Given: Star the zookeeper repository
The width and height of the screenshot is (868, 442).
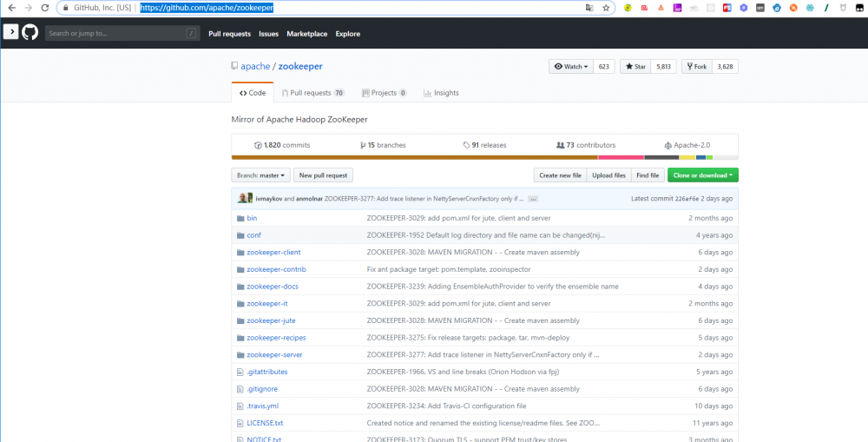Looking at the screenshot, I should pyautogui.click(x=635, y=67).
